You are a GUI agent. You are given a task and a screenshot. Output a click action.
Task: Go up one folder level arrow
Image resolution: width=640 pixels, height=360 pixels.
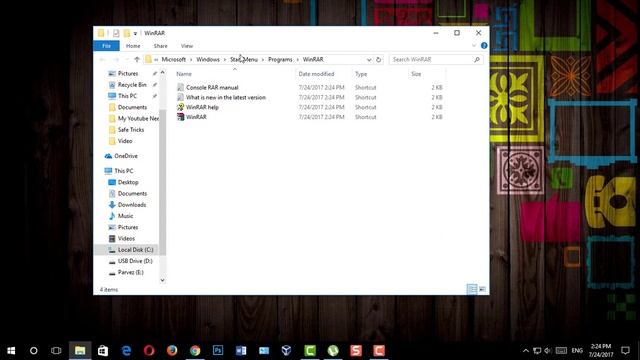pyautogui.click(x=137, y=60)
